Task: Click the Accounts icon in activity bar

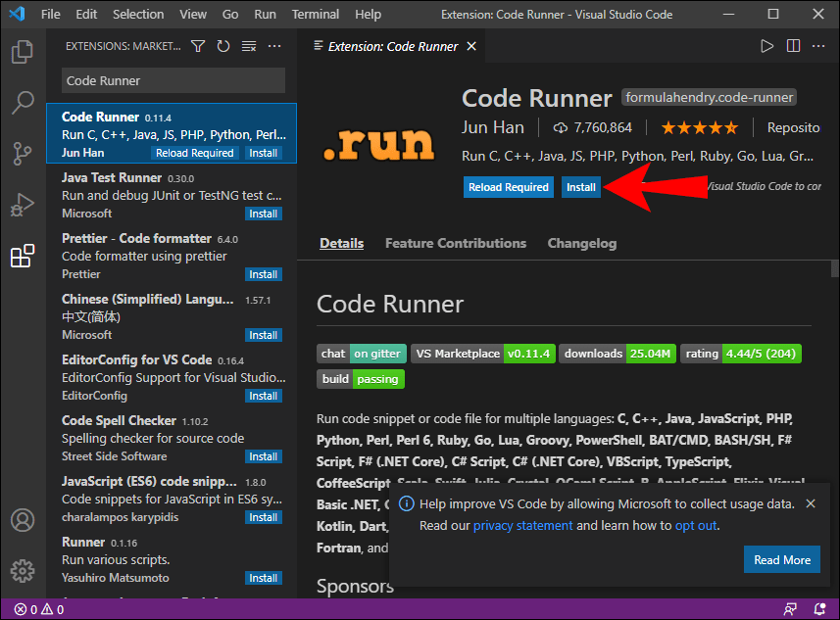Action: point(22,521)
